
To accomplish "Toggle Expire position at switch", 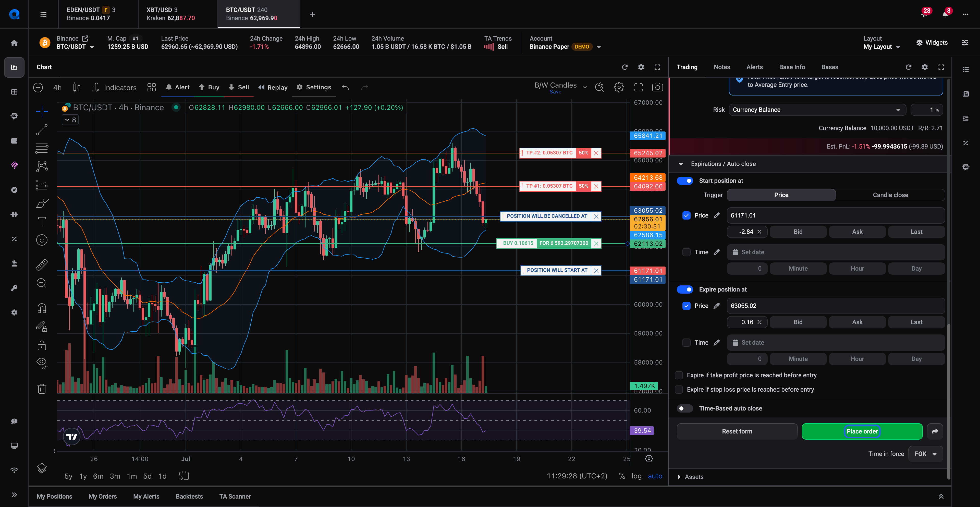I will click(x=685, y=290).
